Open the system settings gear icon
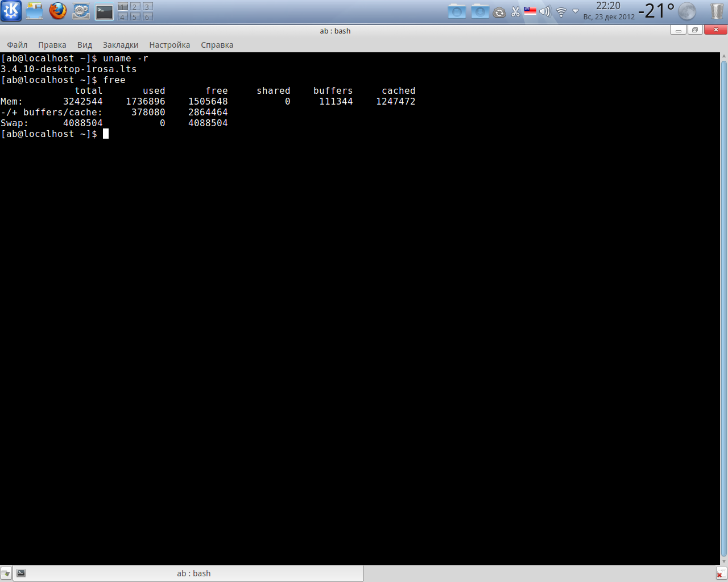Screen dimensions: 728x582 pos(81,11)
